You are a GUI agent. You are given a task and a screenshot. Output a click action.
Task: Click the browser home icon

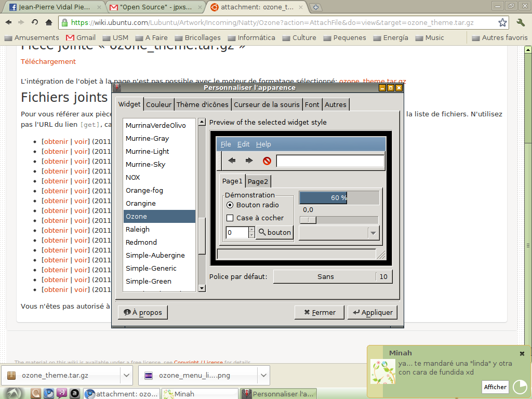(x=49, y=22)
